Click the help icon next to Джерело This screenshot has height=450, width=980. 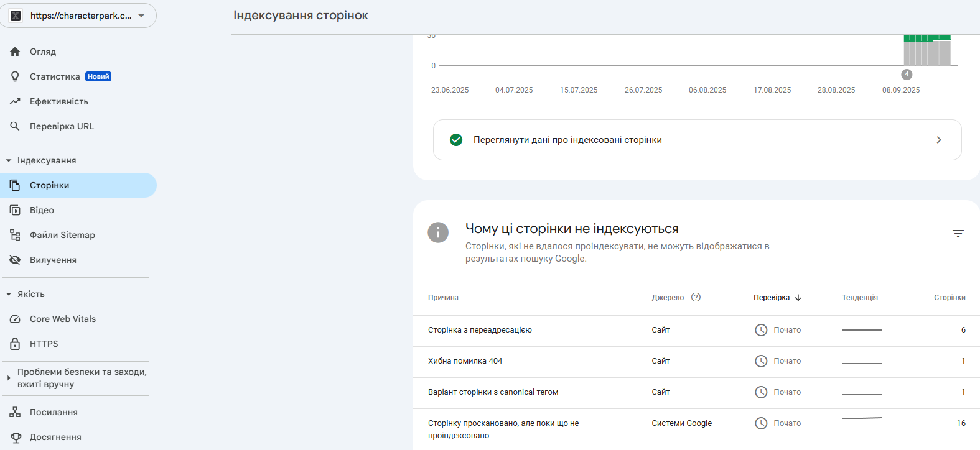click(696, 297)
